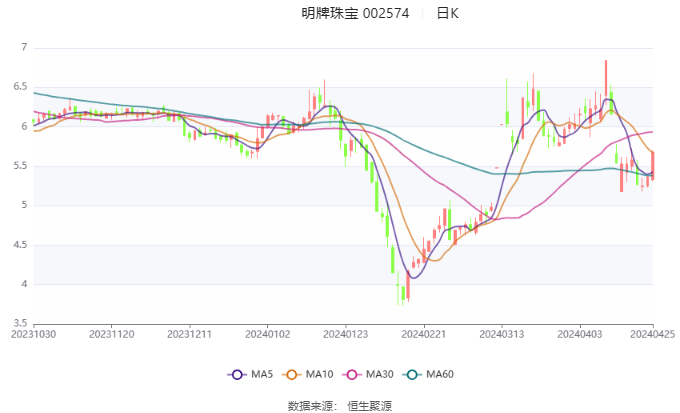This screenshot has height=413, width=680.
Task: Toggle the MA30 pink legend marker
Action: point(352,374)
